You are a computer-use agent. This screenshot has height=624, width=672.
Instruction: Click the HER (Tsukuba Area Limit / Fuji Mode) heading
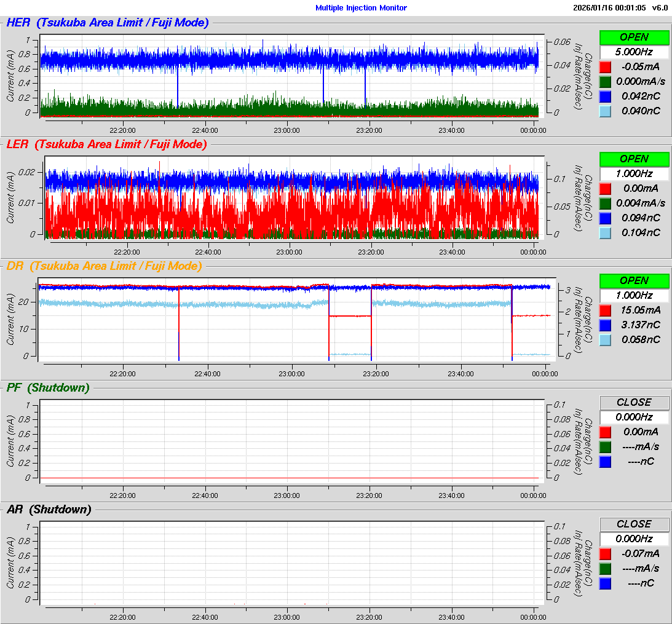coord(107,22)
